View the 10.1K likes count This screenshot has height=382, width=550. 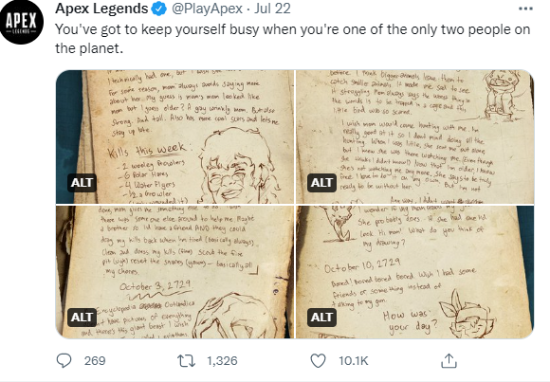point(353,361)
